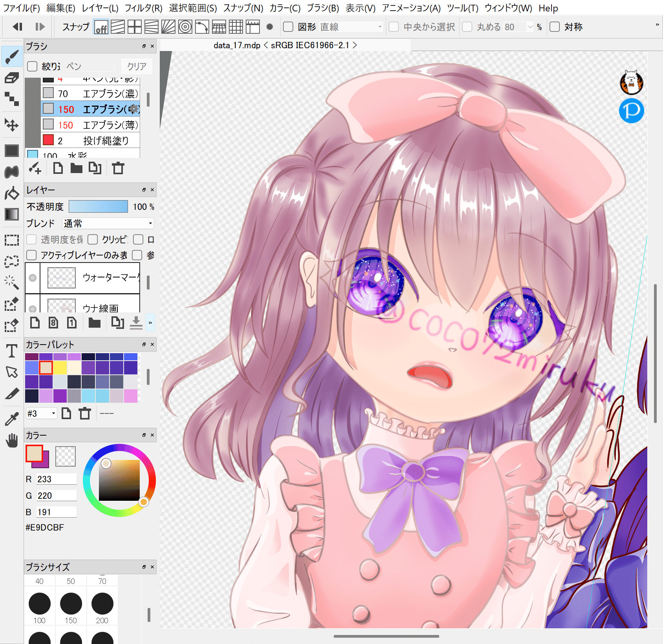Open the フィルタ(R) menu

click(x=143, y=8)
